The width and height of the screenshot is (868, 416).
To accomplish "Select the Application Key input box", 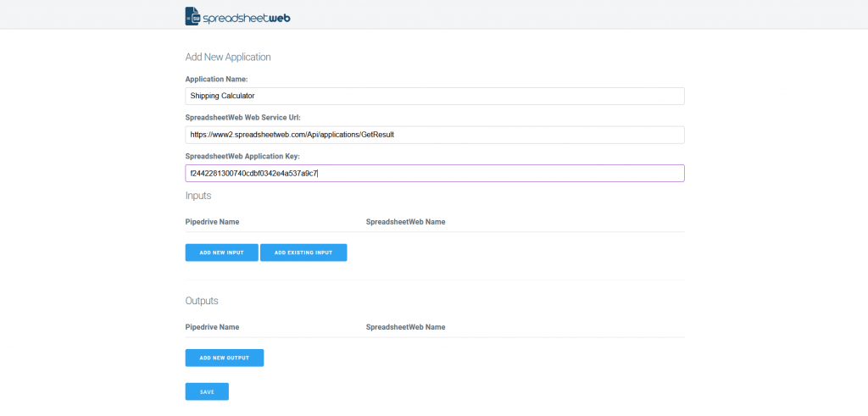I will click(435, 173).
